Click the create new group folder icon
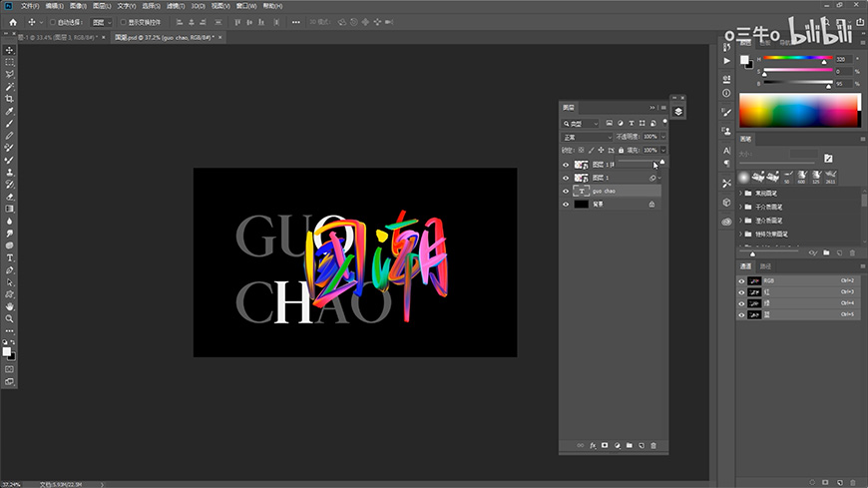868x488 pixels. pyautogui.click(x=630, y=445)
